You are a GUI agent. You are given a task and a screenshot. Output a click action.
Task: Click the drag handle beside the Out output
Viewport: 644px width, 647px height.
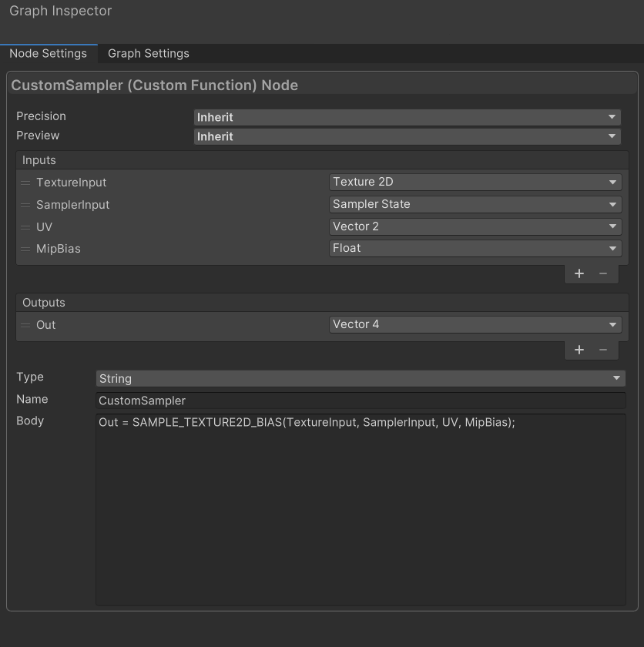(x=25, y=324)
